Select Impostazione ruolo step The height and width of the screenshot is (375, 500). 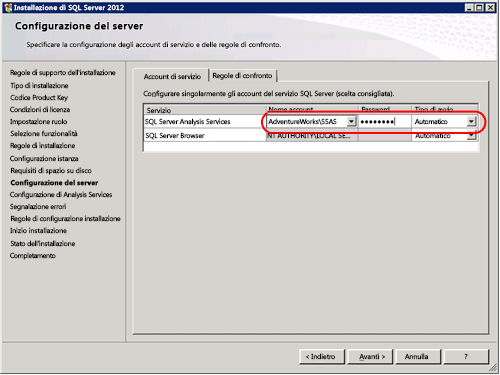pyautogui.click(x=39, y=122)
